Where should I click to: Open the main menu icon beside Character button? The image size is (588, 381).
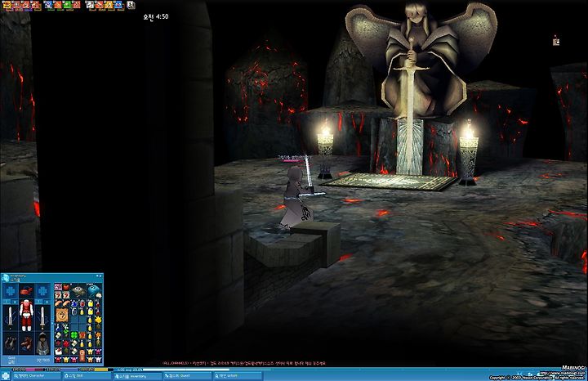pyautogui.click(x=5, y=376)
